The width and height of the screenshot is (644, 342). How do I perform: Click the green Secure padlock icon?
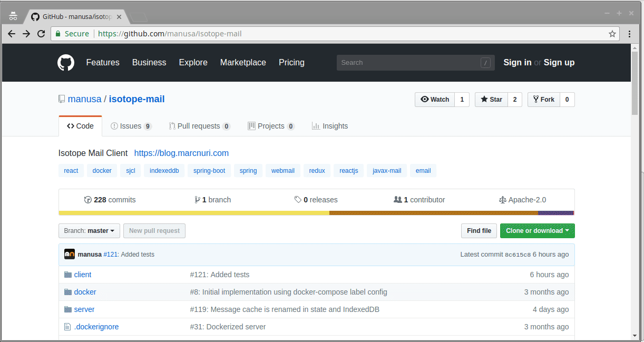tap(58, 34)
